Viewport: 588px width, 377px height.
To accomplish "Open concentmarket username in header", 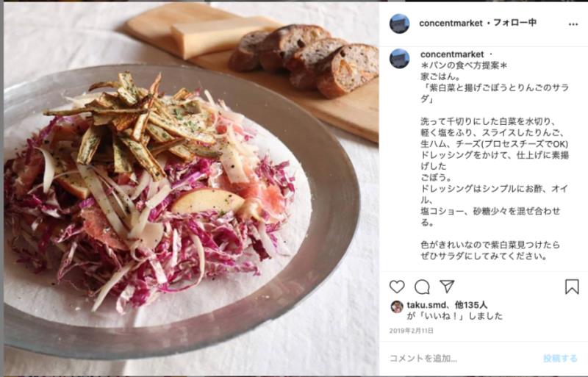I will click(x=451, y=24).
